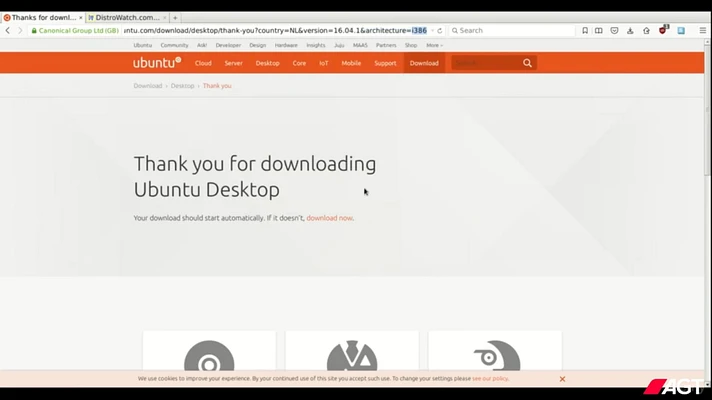Click the Ubuntu link in top grey bar
Viewport: 712px width, 400px height.
(x=143, y=45)
